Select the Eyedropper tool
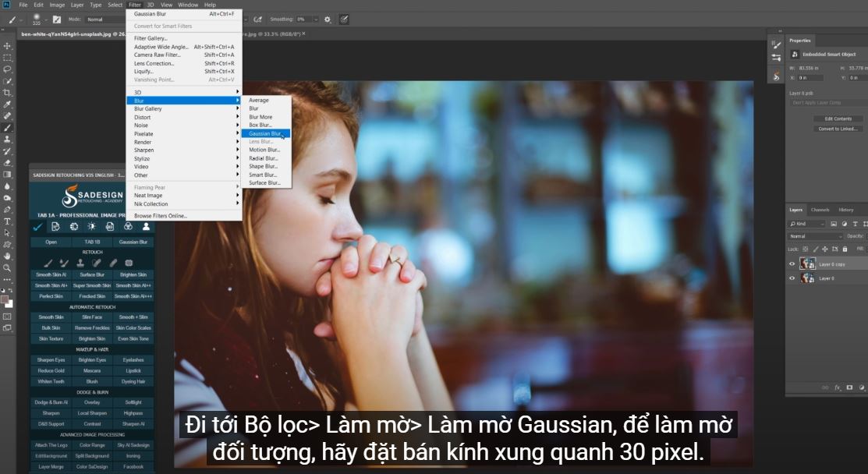 7,104
